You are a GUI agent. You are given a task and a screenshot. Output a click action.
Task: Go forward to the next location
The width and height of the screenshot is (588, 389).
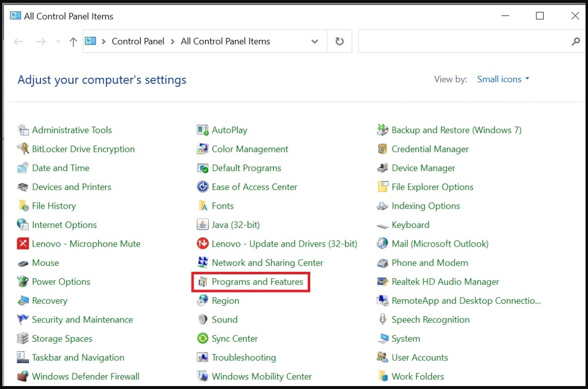41,41
